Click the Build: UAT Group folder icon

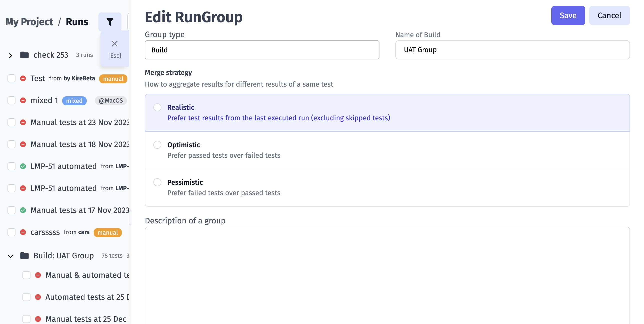24,256
